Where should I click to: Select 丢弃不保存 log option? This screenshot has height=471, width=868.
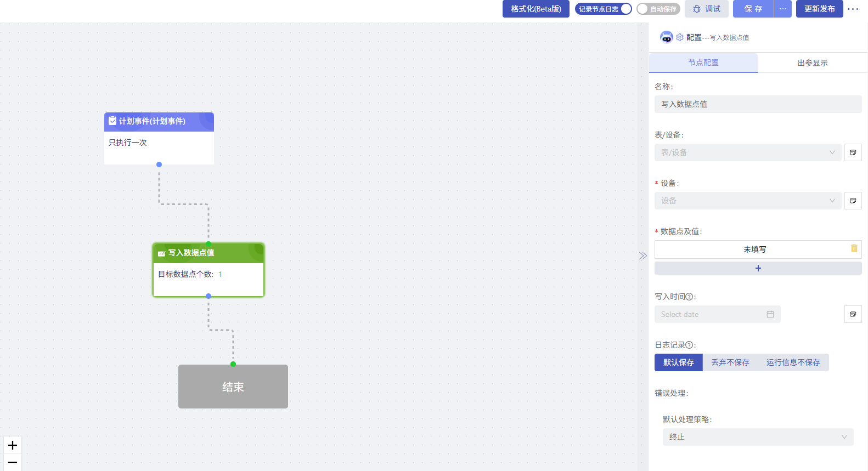[730, 362]
